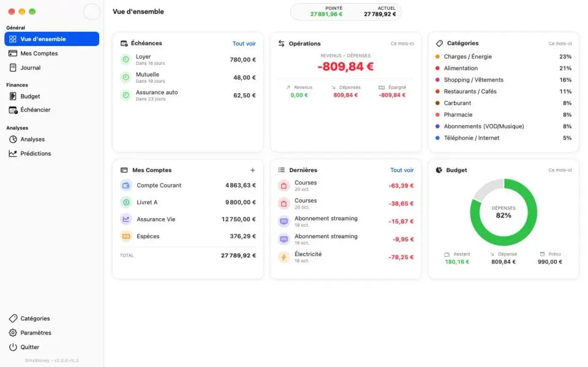Click Livret A balance 9 800,00 €

point(240,202)
